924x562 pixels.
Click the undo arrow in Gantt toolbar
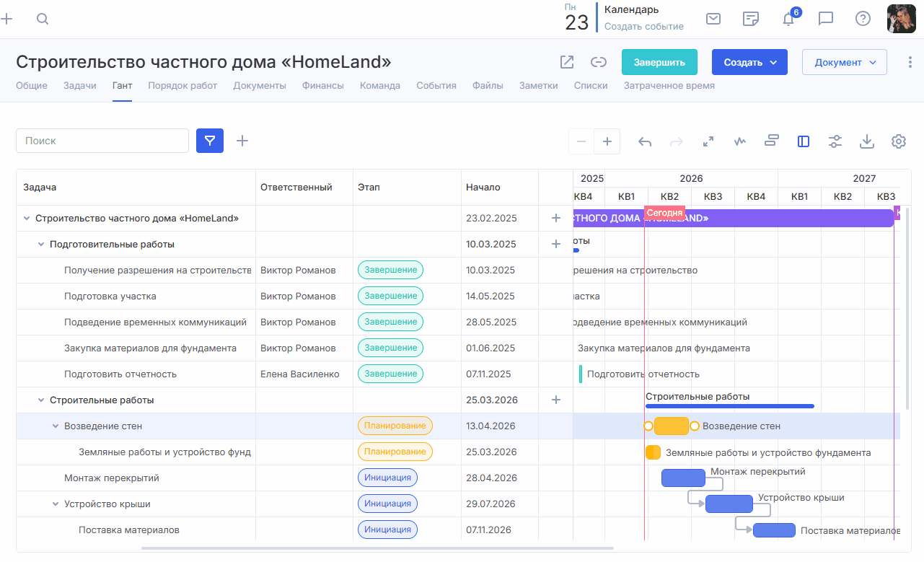[x=645, y=141]
